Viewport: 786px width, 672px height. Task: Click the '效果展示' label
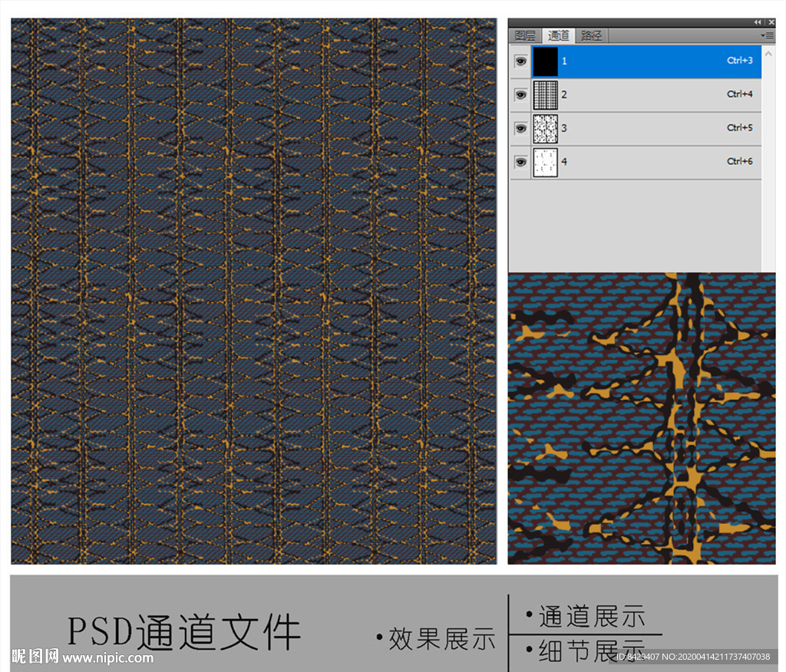[x=441, y=639]
